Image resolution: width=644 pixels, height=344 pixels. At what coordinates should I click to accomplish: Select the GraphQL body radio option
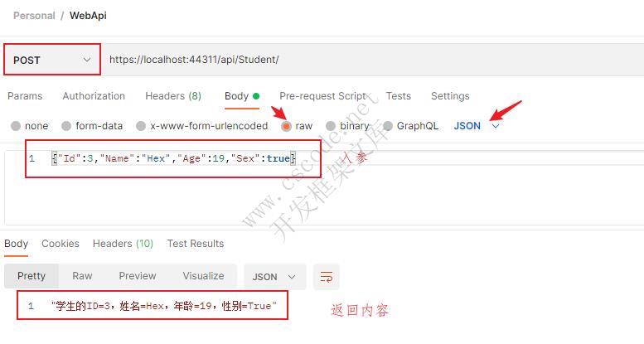click(x=388, y=126)
